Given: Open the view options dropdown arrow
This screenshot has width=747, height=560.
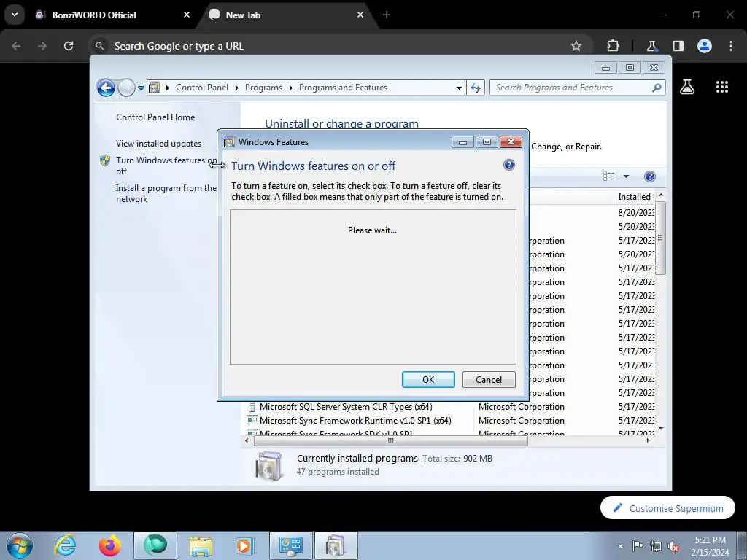Looking at the screenshot, I should tap(626, 176).
